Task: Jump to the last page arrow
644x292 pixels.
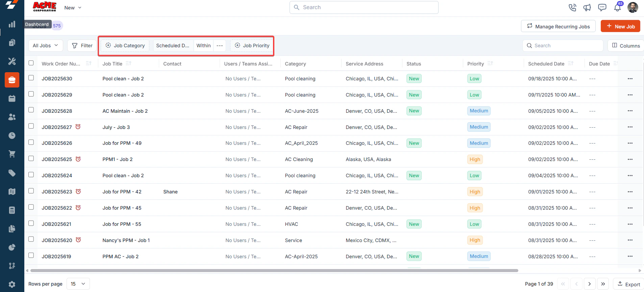Action: (x=603, y=284)
